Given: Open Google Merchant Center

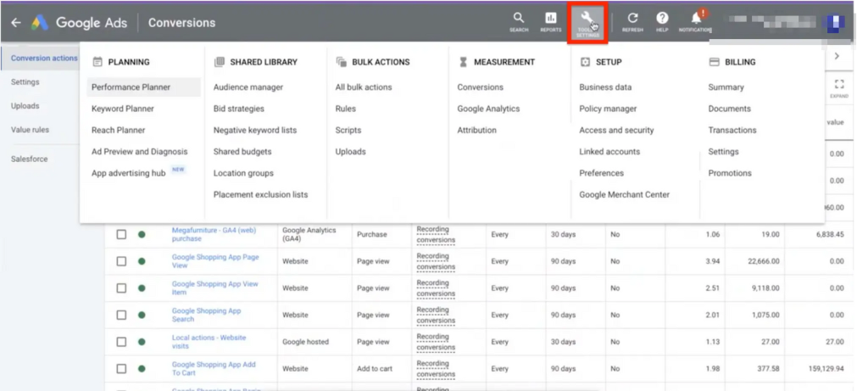Looking at the screenshot, I should 625,194.
